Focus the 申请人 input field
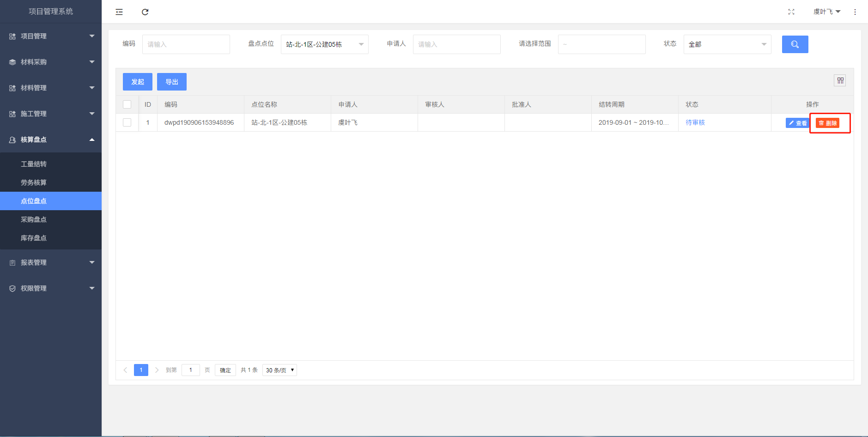Viewport: 868px width, 437px height. 457,44
